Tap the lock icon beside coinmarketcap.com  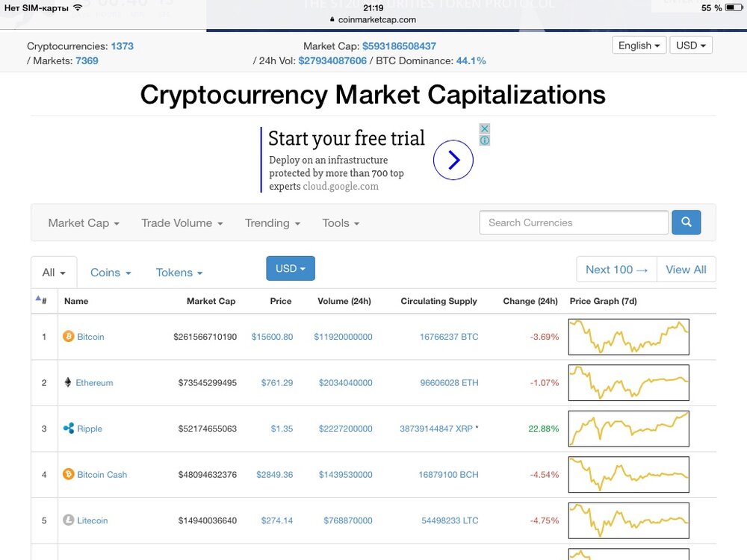click(x=332, y=19)
